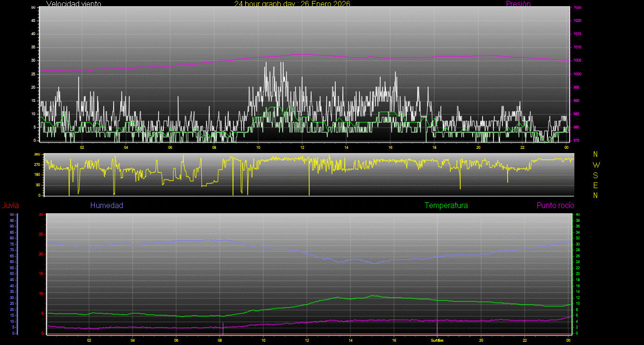
Task: Select the "Presión" legend label
Action: tap(518, 4)
